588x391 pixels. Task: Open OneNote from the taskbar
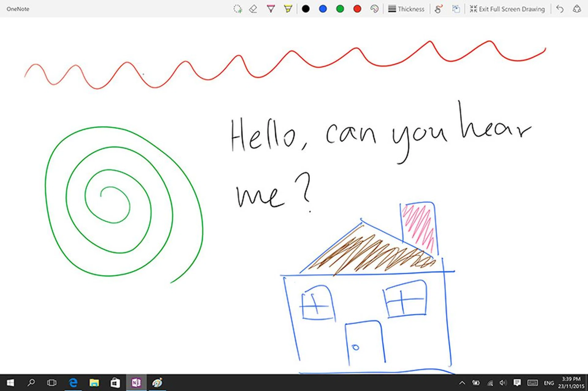pos(136,383)
